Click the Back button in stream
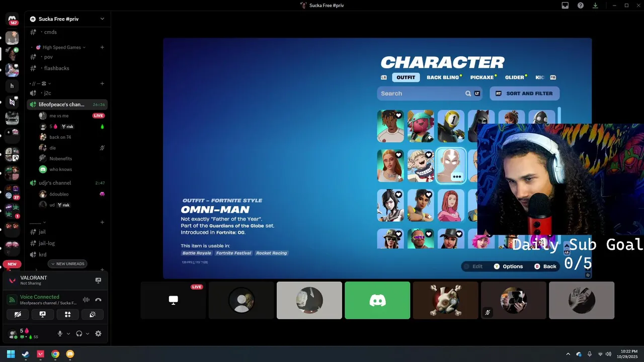 (x=545, y=266)
